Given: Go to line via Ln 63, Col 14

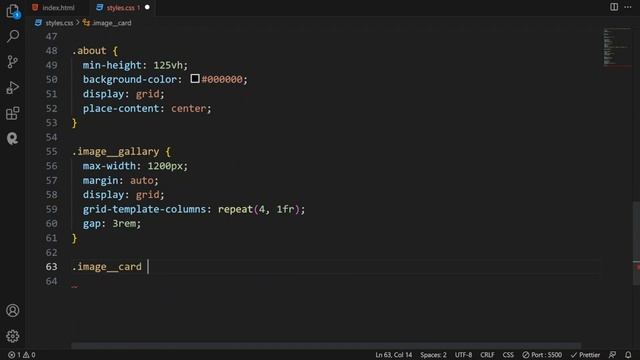Looking at the screenshot, I should tap(393, 355).
